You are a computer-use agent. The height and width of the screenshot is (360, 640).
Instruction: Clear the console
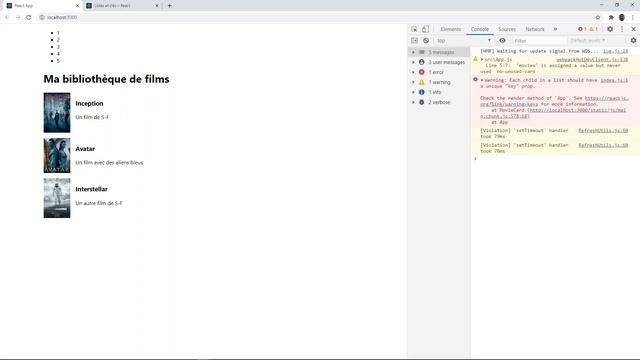coord(426,41)
